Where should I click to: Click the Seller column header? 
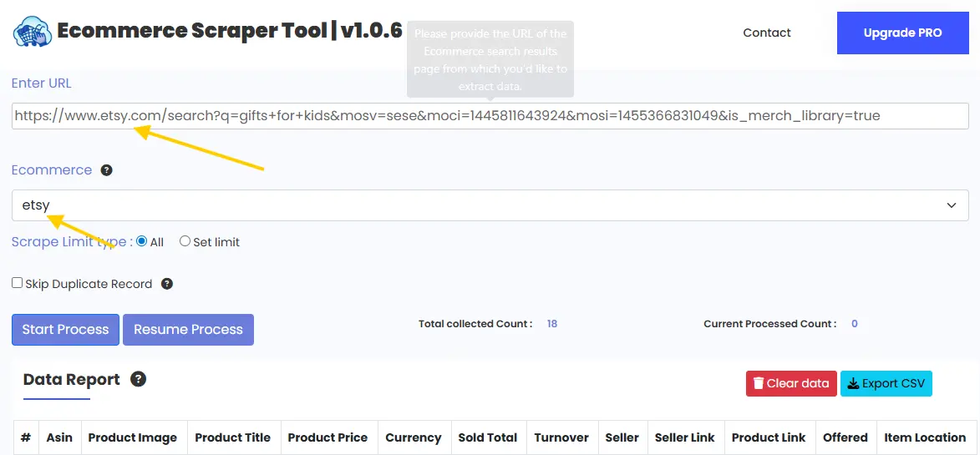click(x=622, y=437)
